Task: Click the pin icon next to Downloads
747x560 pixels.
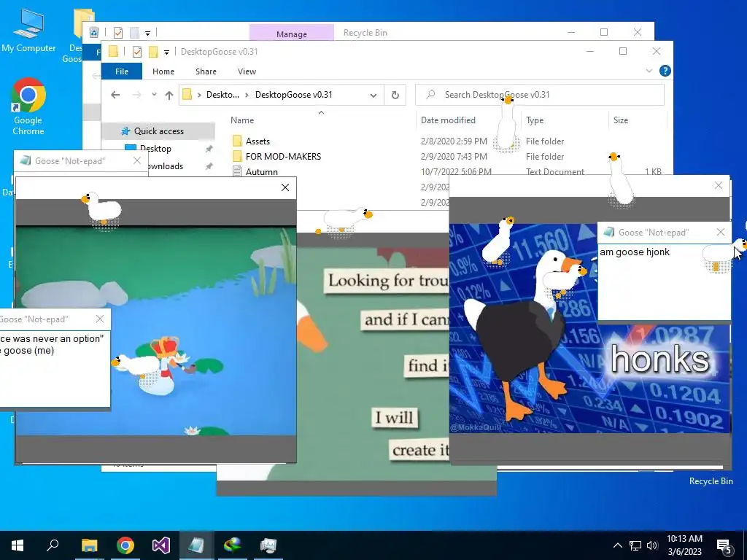Action: (x=209, y=166)
